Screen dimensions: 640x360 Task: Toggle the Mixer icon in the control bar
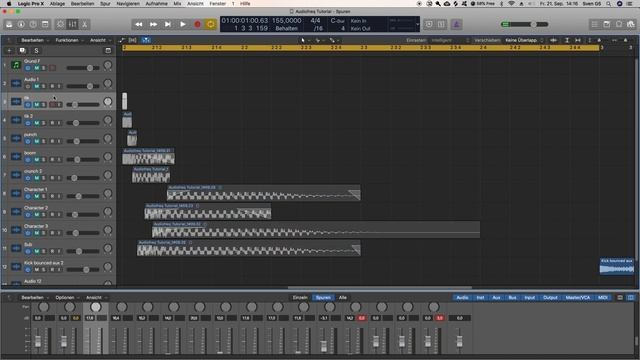click(x=73, y=24)
